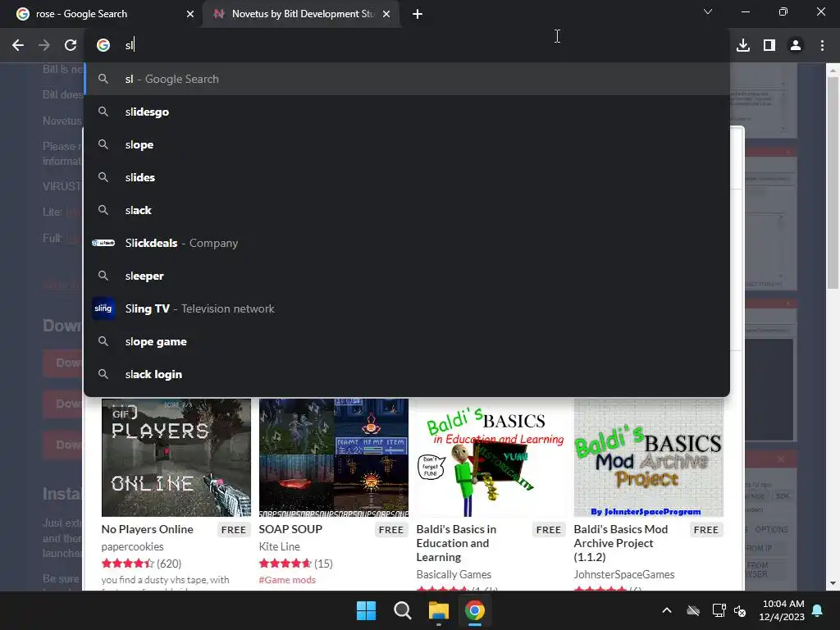
Task: Open the Chrome profile avatar
Action: pyautogui.click(x=796, y=45)
